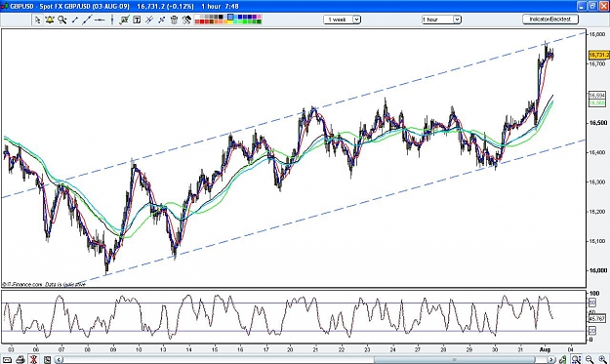610x364 pixels.
Task: Click the save disk icon in bottom bar
Action: 47,360
